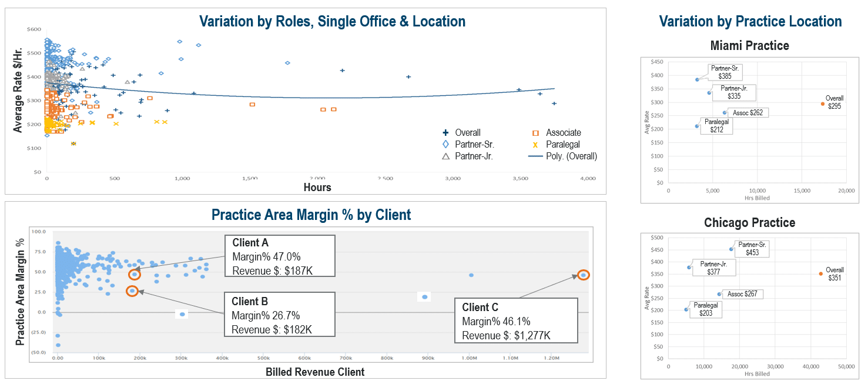The width and height of the screenshot is (868, 384).
Task: Click the 'Hrs Billed' axis title in the Chicago chart
Action: 756,373
